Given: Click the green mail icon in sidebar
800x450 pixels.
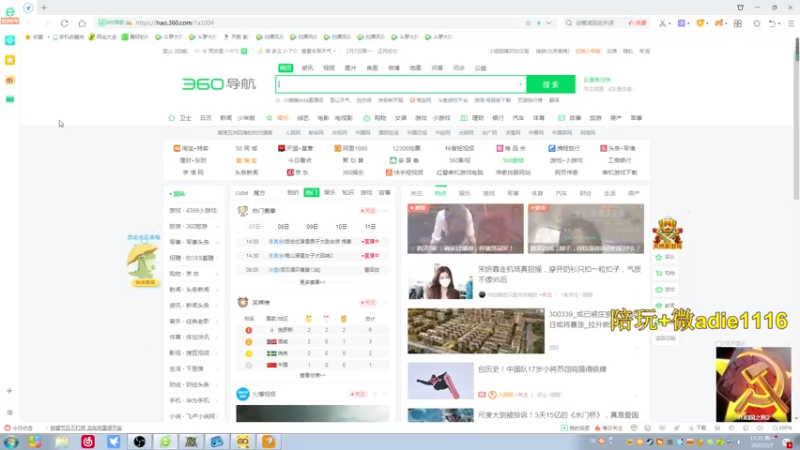Looking at the screenshot, I should pos(10,99).
